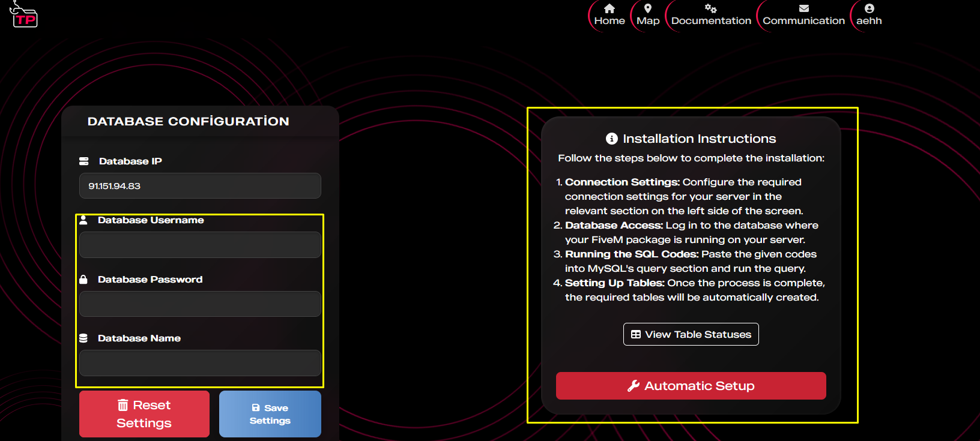The width and height of the screenshot is (980, 441).
Task: Click the Map pin icon
Action: click(648, 8)
